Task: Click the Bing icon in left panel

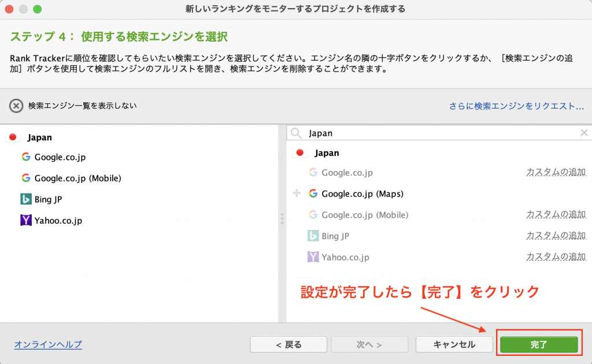Action: 25,199
